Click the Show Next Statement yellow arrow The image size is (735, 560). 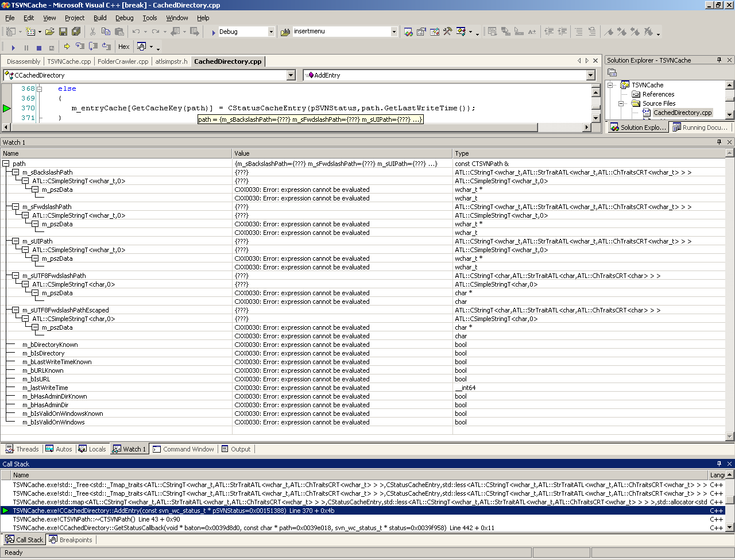(67, 47)
